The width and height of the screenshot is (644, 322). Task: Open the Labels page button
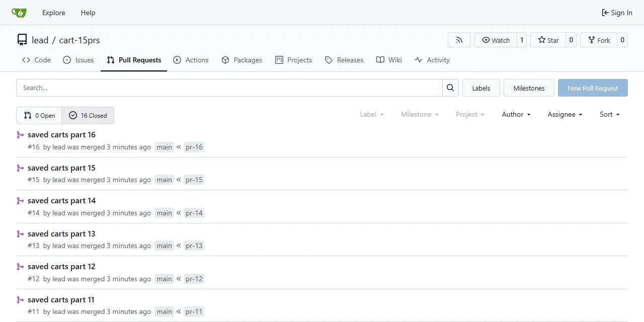coord(481,88)
